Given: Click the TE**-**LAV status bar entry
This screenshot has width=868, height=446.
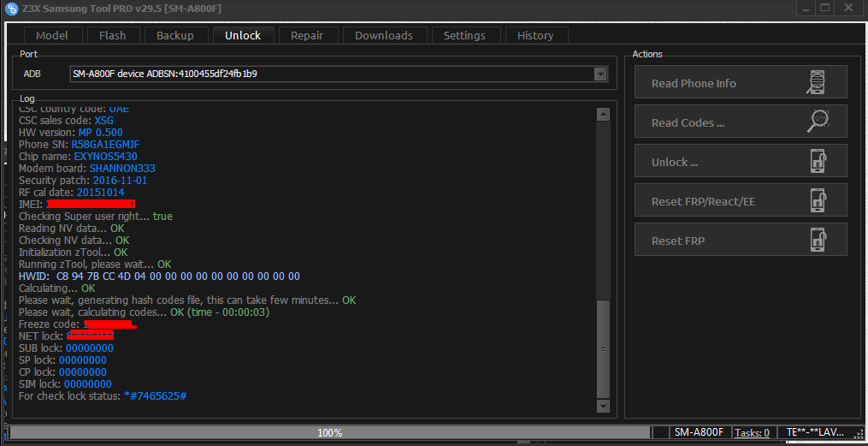Looking at the screenshot, I should point(816,432).
